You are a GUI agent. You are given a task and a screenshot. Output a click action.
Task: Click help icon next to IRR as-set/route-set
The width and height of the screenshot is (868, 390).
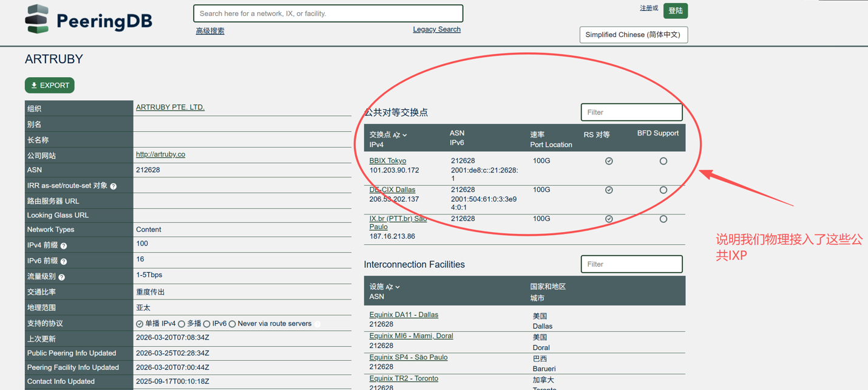[x=114, y=186]
